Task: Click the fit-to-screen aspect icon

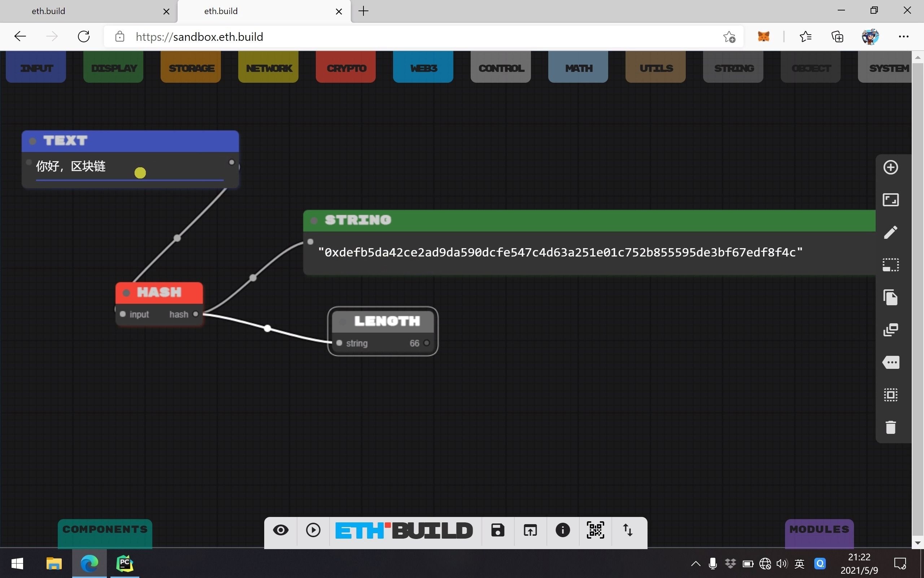Action: (891, 199)
